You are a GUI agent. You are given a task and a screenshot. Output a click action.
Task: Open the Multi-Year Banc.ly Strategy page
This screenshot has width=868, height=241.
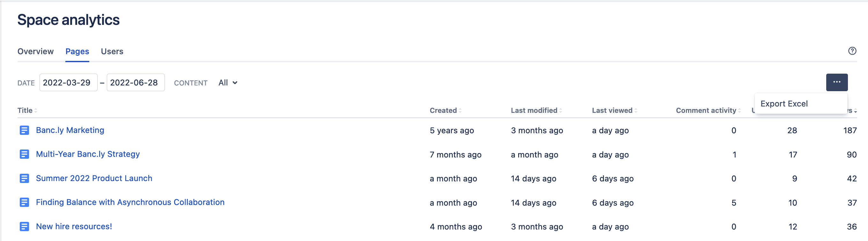pyautogui.click(x=88, y=154)
